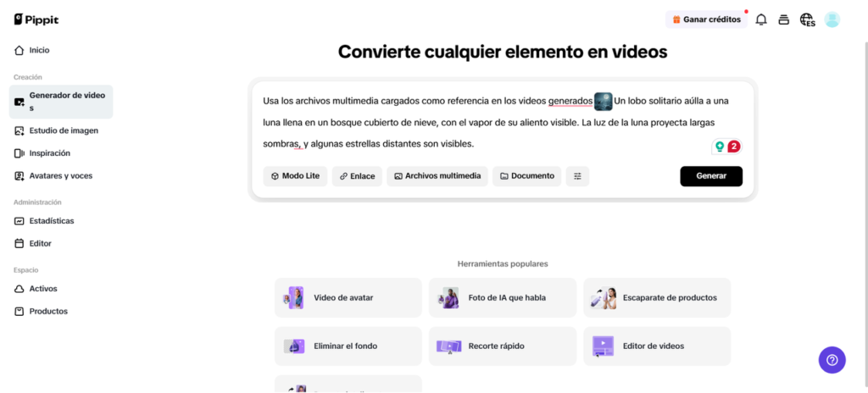Open the language globe selector

[807, 19]
